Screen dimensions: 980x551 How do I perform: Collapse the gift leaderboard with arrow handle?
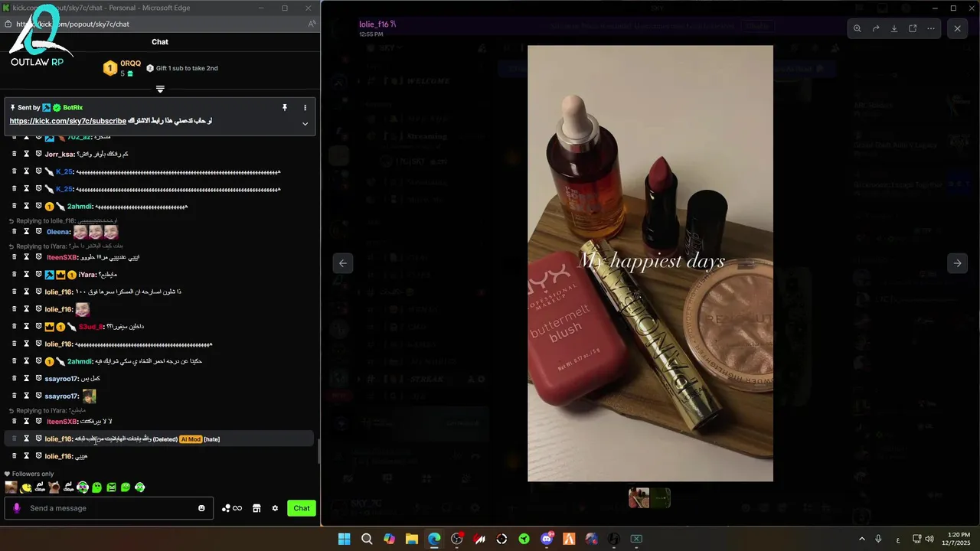(x=160, y=90)
